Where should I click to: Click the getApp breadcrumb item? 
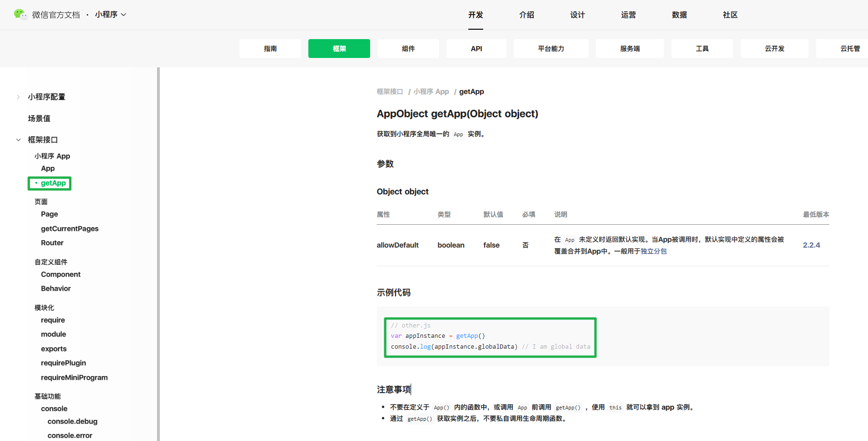(x=471, y=92)
